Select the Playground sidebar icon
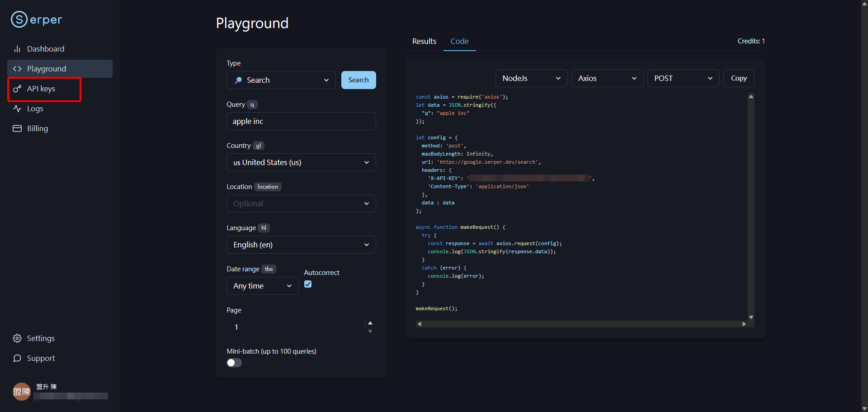This screenshot has height=412, width=868. 17,69
